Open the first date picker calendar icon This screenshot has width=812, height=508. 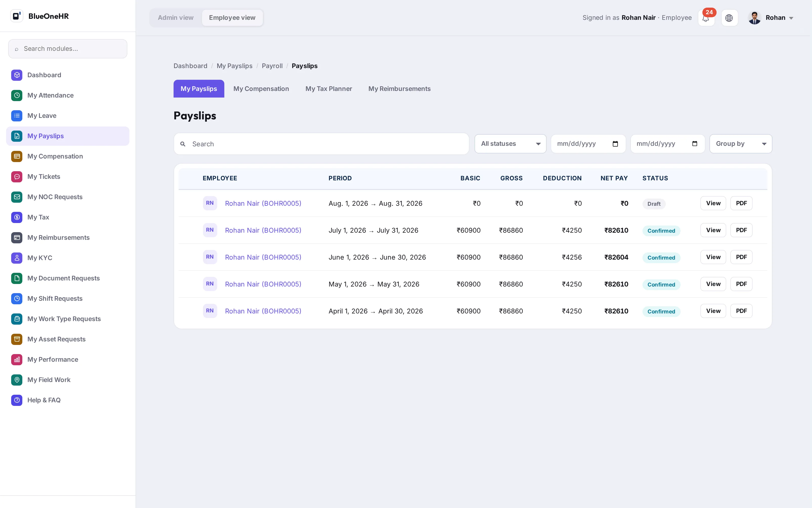pyautogui.click(x=615, y=144)
